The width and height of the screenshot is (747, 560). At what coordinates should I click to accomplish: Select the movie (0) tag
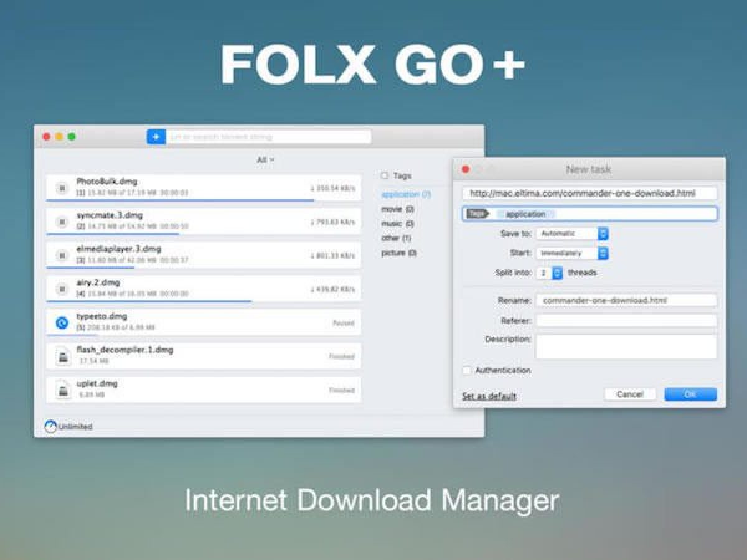point(398,209)
